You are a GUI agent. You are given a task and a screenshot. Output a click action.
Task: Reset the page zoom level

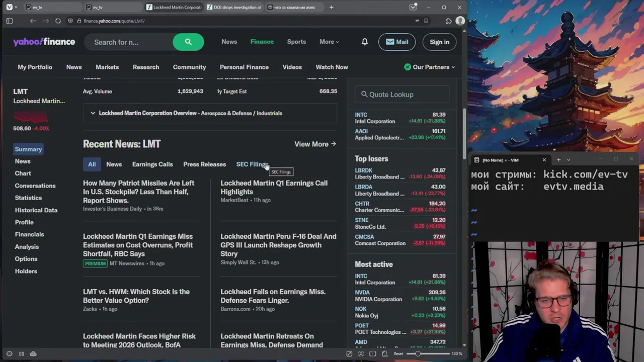398,353
